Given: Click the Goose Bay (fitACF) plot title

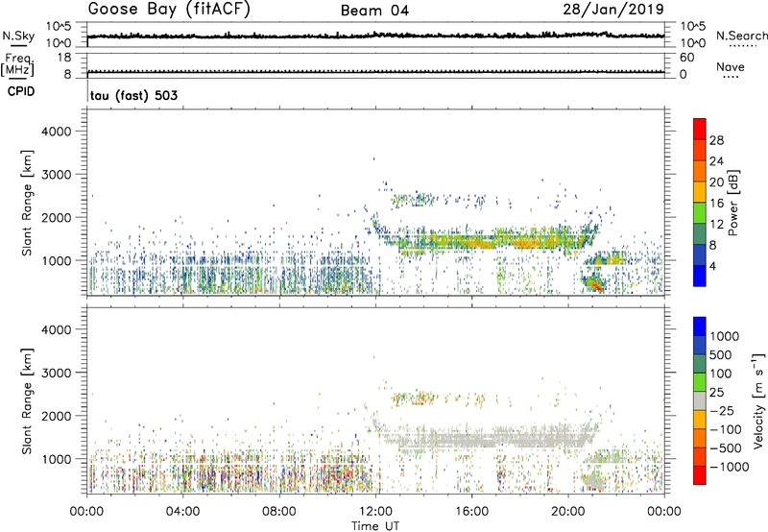Looking at the screenshot, I should (x=169, y=10).
